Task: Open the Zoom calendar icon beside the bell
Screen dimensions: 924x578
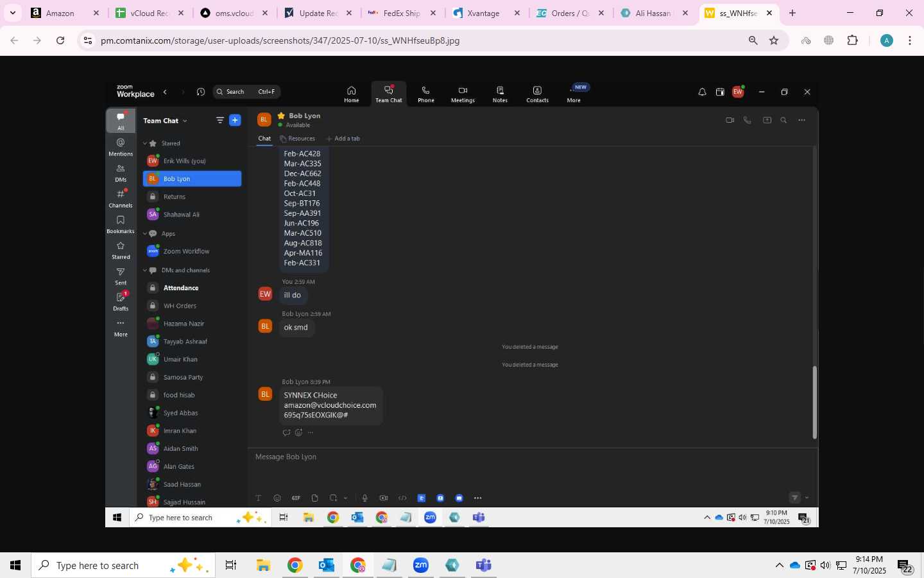Action: (720, 92)
